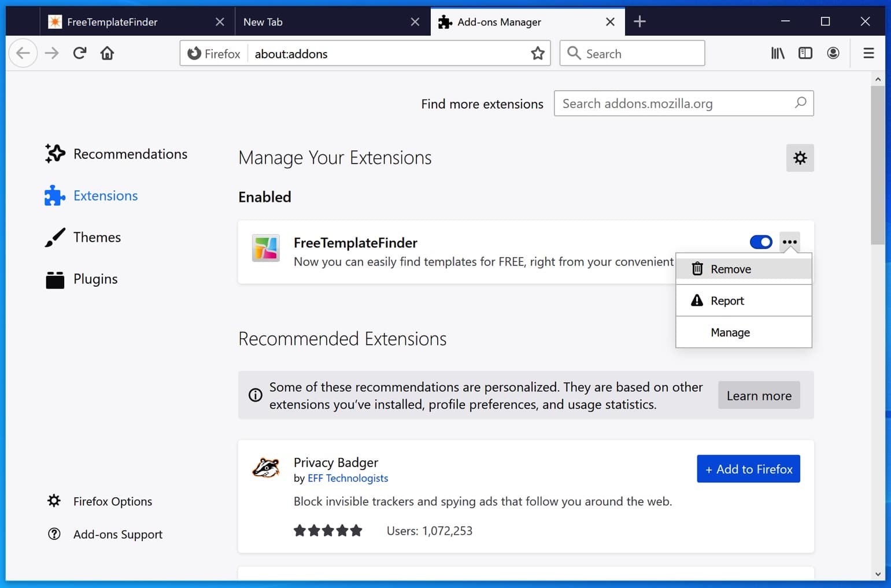Screen dimensions: 891x588
Task: Open the extensions gear tools menu
Action: [x=800, y=158]
